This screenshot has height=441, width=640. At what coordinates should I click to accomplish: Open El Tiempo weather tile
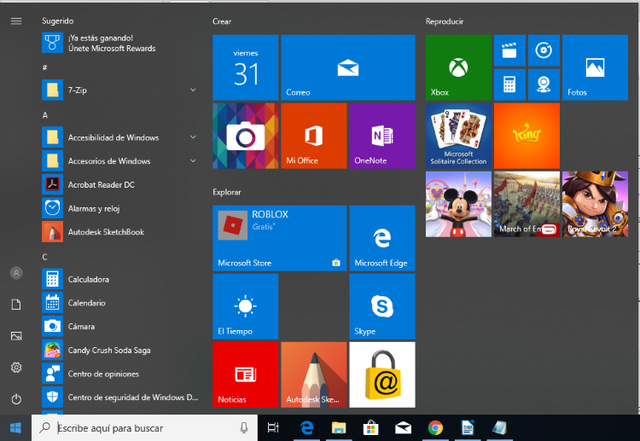(245, 306)
